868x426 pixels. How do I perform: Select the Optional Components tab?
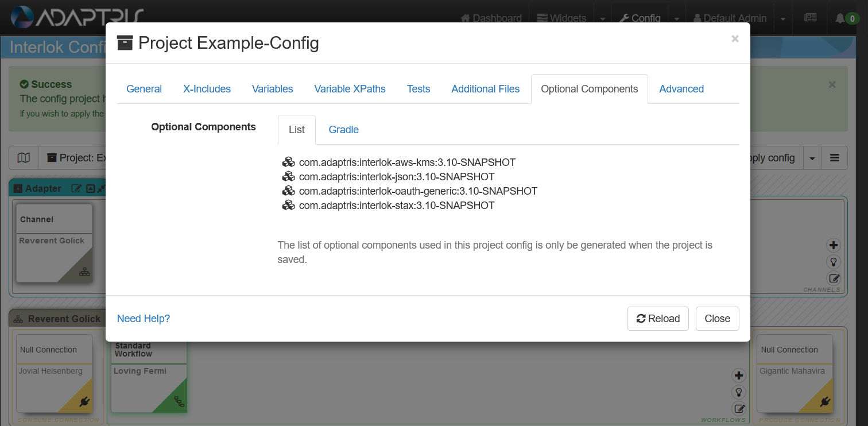590,89
